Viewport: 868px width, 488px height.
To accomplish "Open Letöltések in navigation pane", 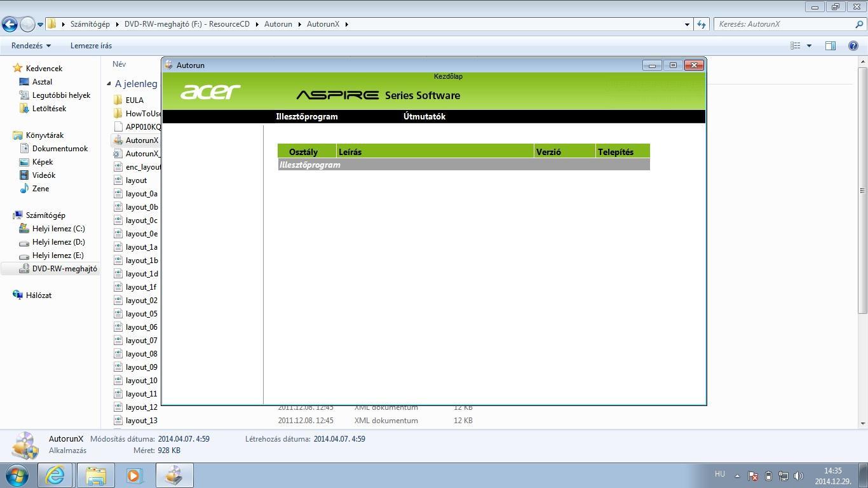I will [49, 108].
